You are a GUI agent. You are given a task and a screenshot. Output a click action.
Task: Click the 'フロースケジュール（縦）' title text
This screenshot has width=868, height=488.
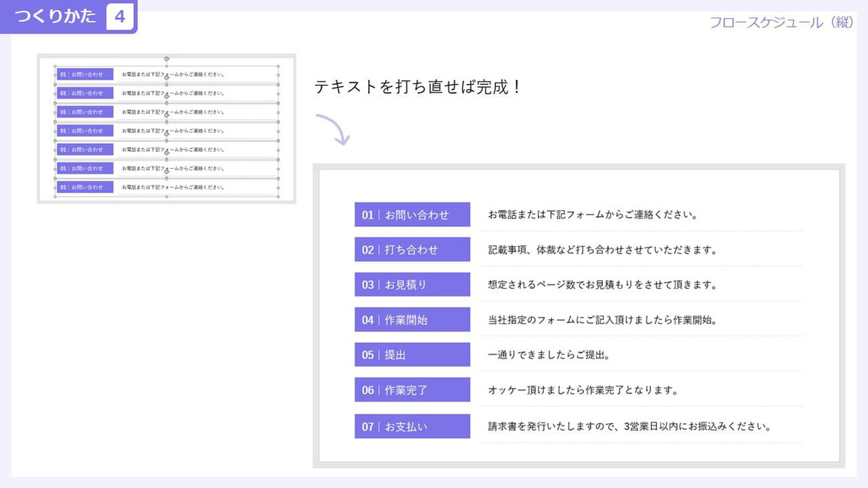pos(782,23)
